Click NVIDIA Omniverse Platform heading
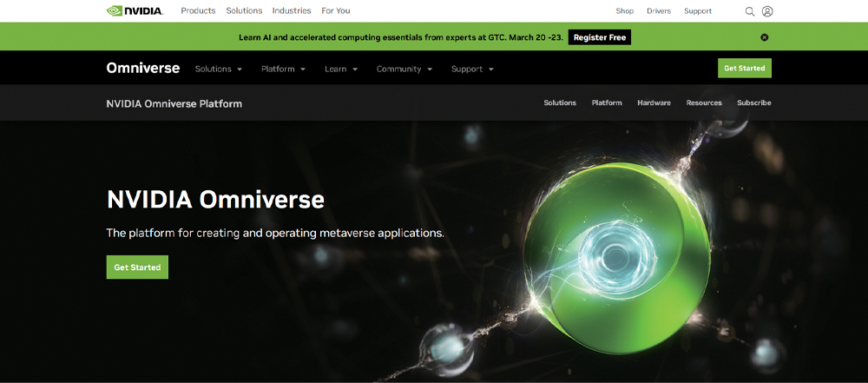 [174, 103]
